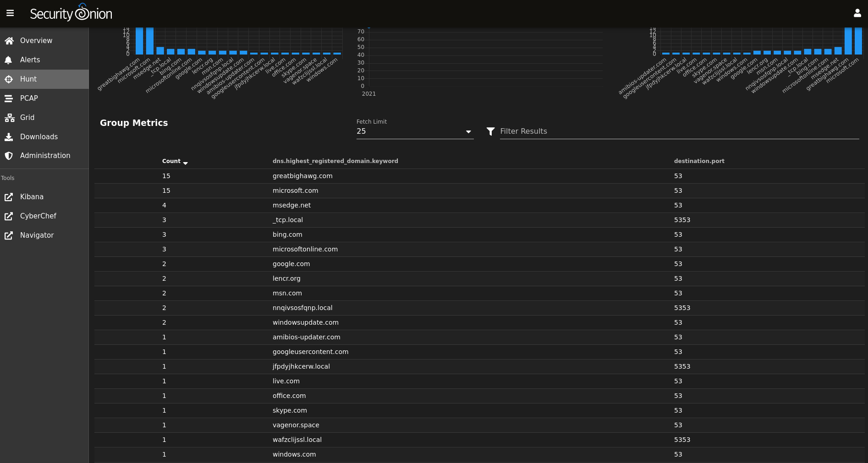Click the greatbighawg.com bar in left chart

point(139,41)
